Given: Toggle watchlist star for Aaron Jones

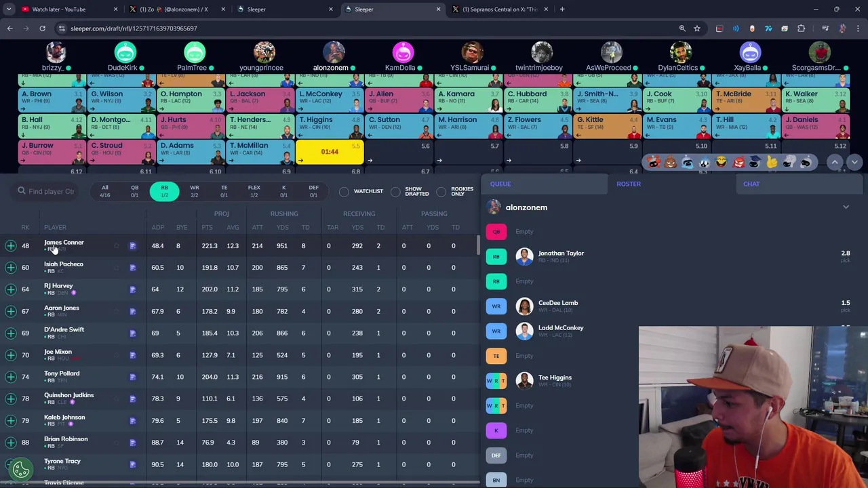Looking at the screenshot, I should tap(117, 312).
